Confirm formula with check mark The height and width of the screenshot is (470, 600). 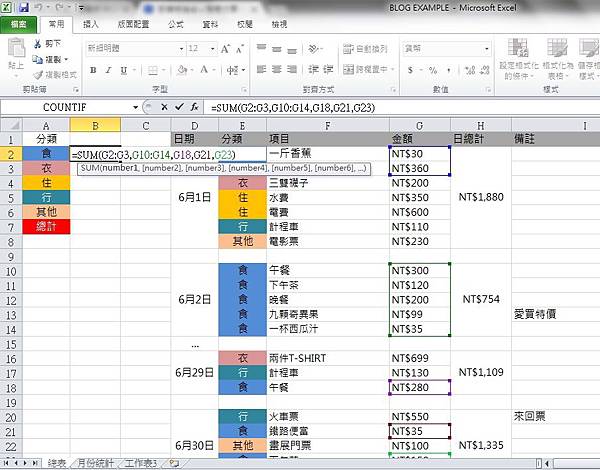click(179, 107)
